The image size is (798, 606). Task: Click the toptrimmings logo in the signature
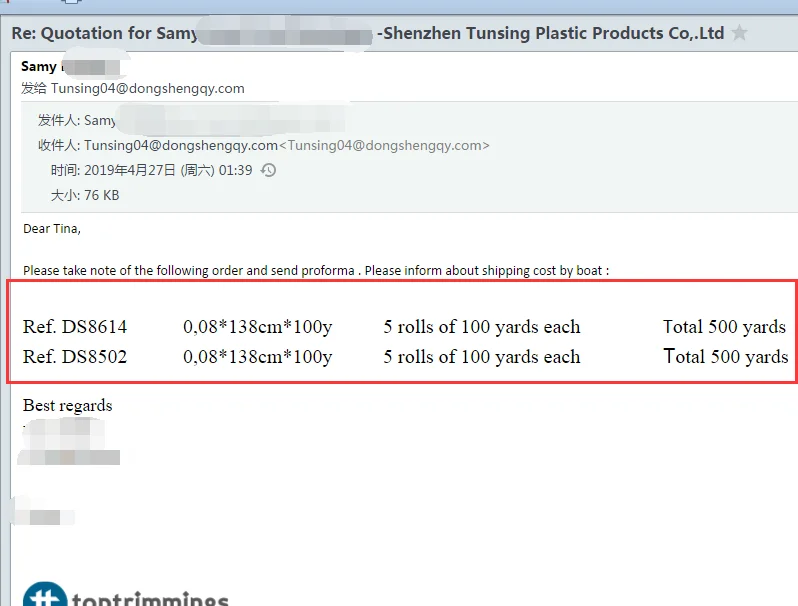(x=125, y=594)
